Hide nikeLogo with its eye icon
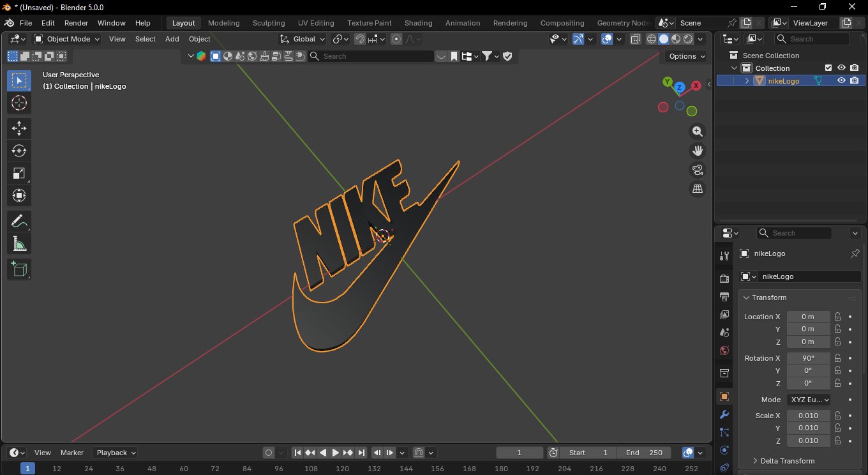 coord(841,80)
